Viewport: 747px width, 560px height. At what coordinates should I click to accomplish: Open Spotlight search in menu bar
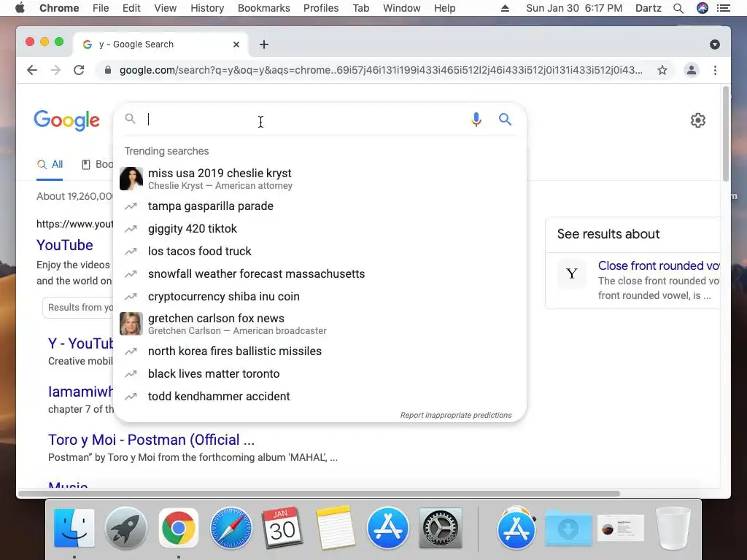(x=678, y=8)
